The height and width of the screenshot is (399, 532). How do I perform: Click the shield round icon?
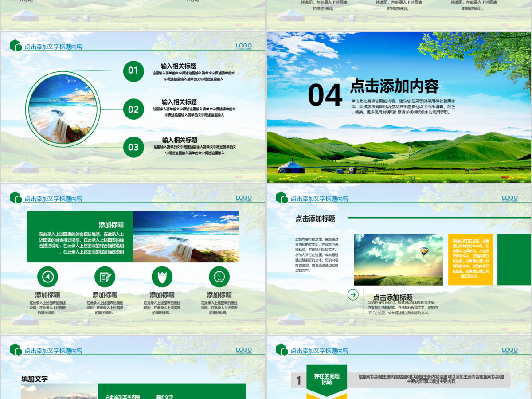pos(162,277)
